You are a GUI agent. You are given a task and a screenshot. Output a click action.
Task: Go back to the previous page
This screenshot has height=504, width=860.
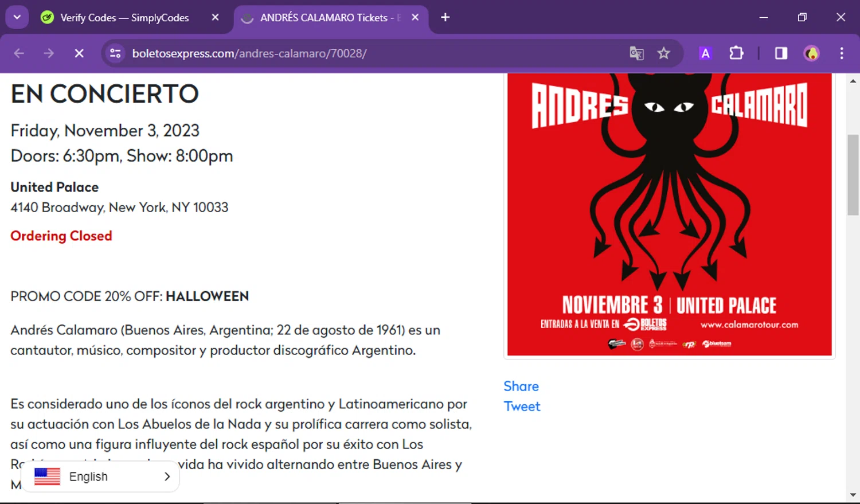[x=19, y=53]
